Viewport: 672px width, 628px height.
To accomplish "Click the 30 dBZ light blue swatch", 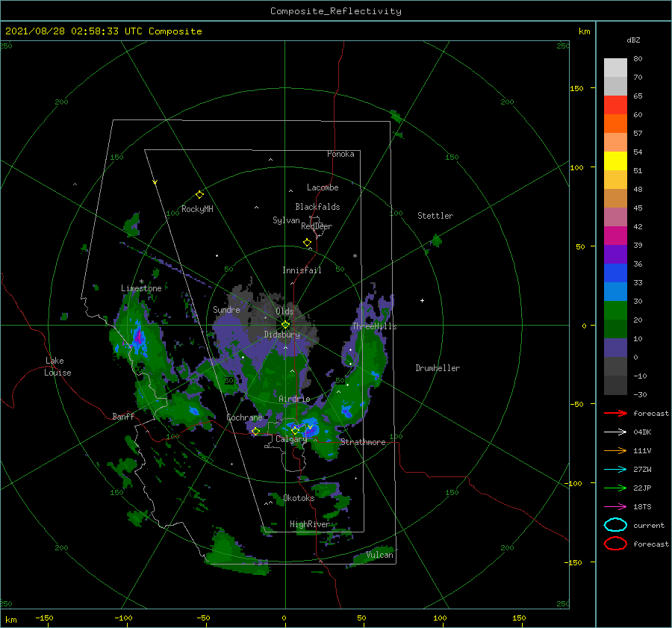I will (x=615, y=291).
